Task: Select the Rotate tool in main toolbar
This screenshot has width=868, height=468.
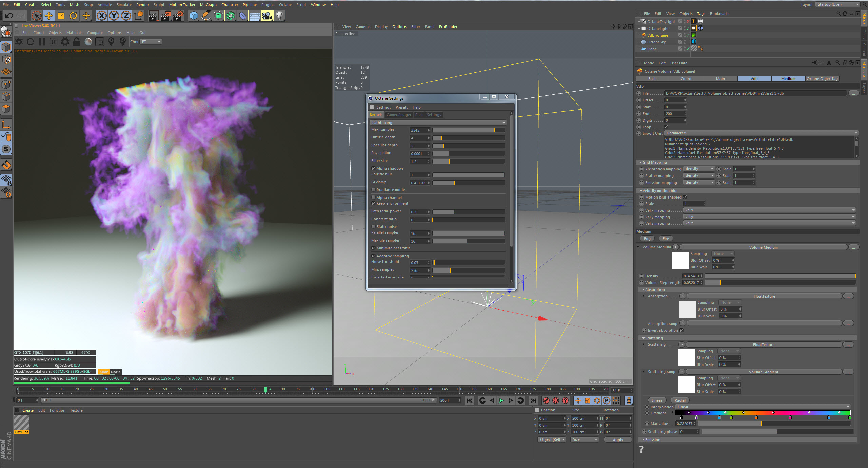Action: coord(73,16)
